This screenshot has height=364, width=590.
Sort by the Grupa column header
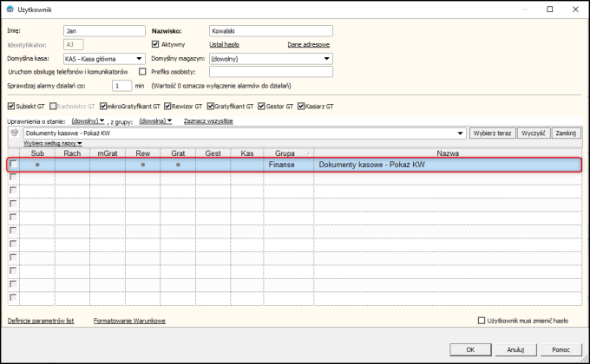click(289, 153)
